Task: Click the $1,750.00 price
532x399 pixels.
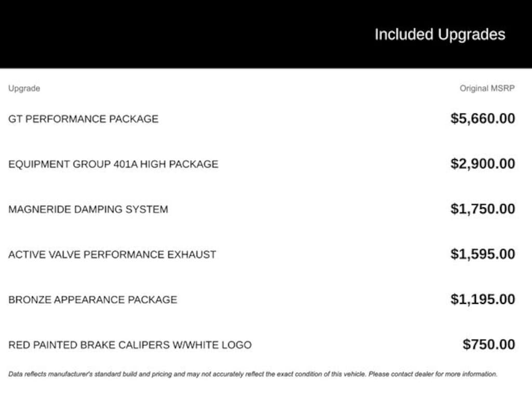Action: tap(483, 209)
